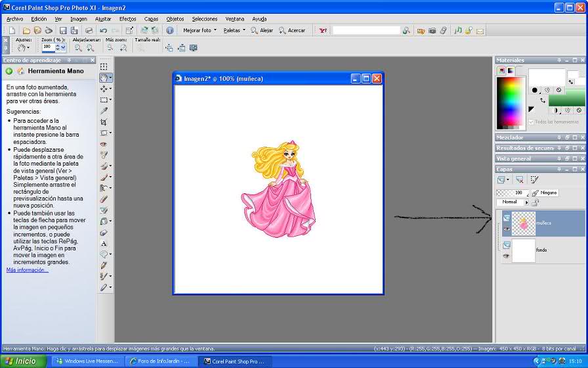Image resolution: width=588 pixels, height=368 pixels.
Task: Toggle the 'Todos las herramientas' checkbox
Action: [531, 122]
